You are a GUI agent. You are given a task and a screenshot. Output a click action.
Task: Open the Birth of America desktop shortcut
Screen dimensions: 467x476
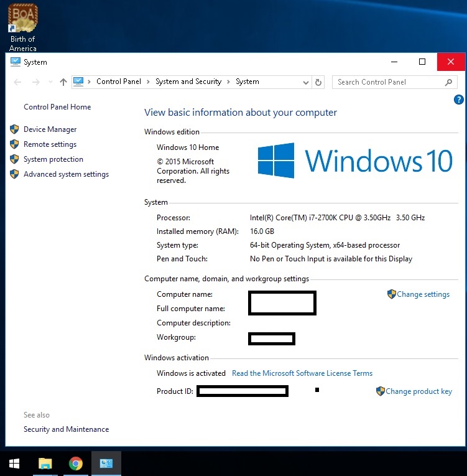pos(23,27)
